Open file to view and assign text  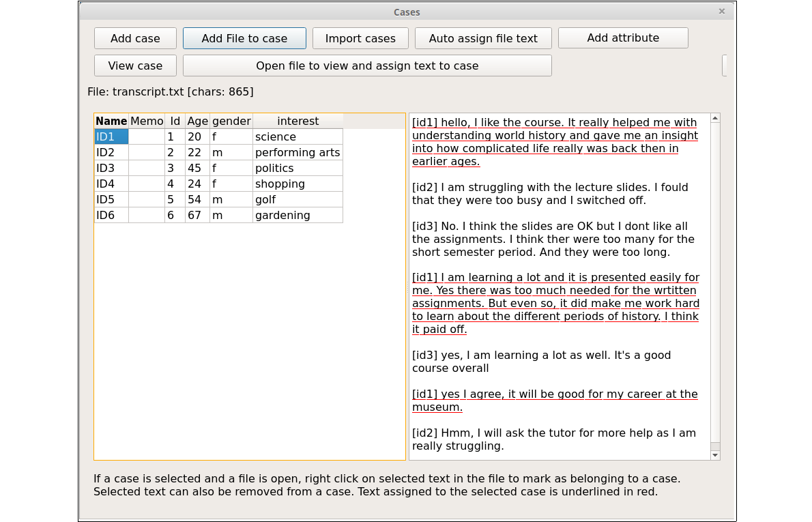[x=367, y=66]
